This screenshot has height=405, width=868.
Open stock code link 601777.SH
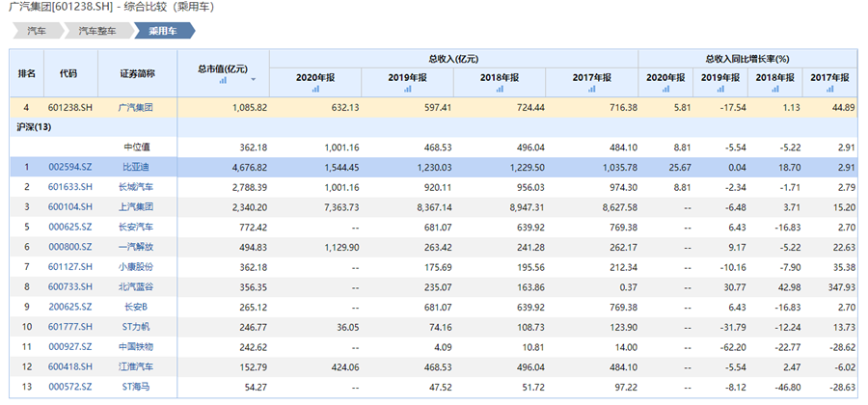pyautogui.click(x=70, y=327)
